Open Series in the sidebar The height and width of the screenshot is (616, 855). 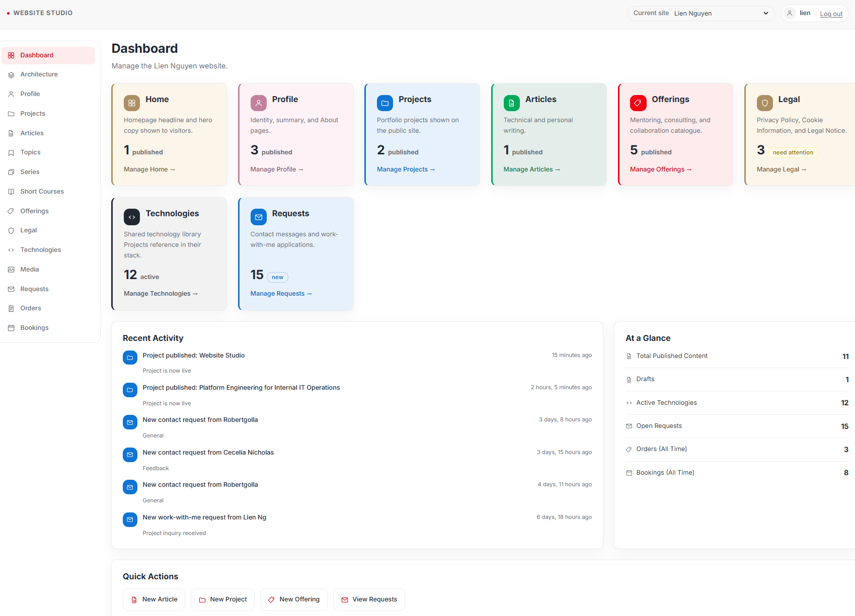(x=48, y=172)
